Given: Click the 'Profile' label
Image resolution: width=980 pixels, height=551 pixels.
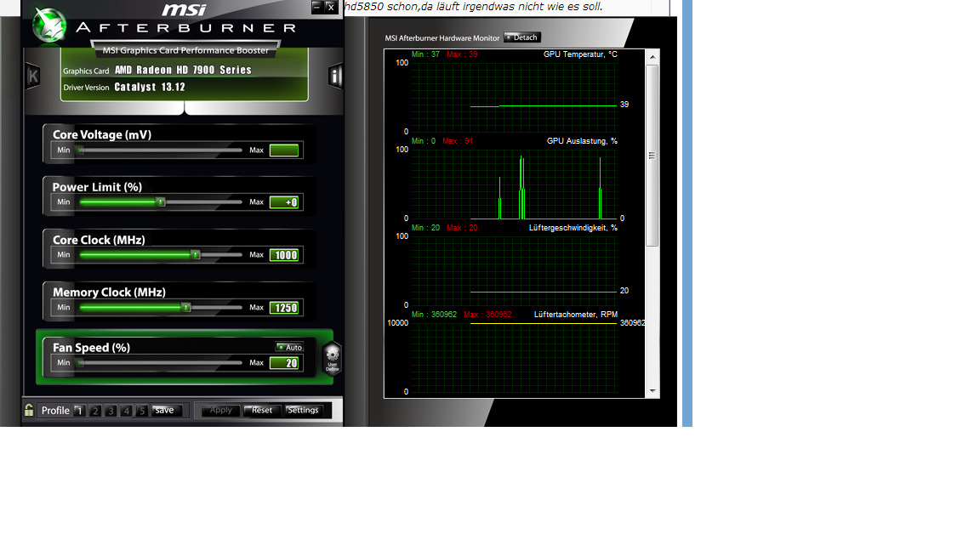Looking at the screenshot, I should point(55,411).
